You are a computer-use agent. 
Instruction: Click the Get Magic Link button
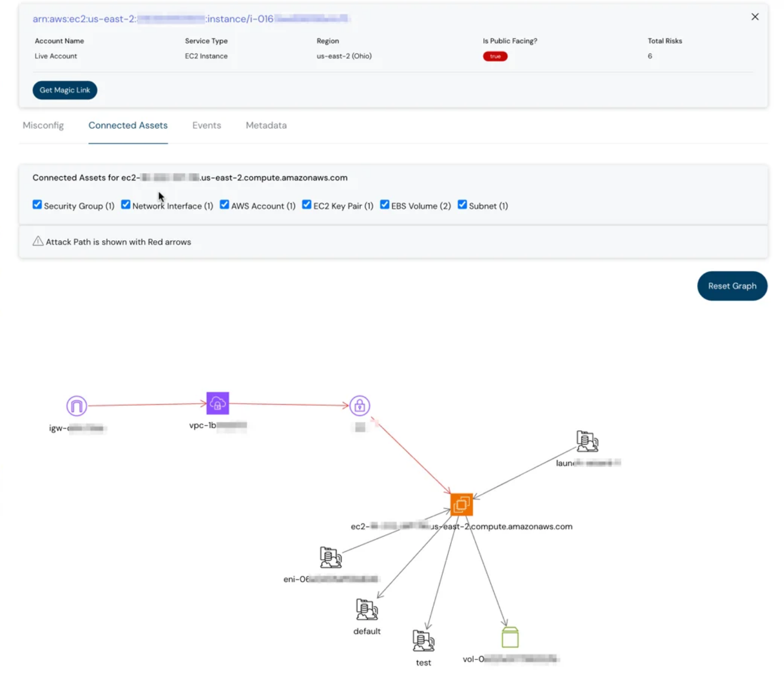point(64,89)
